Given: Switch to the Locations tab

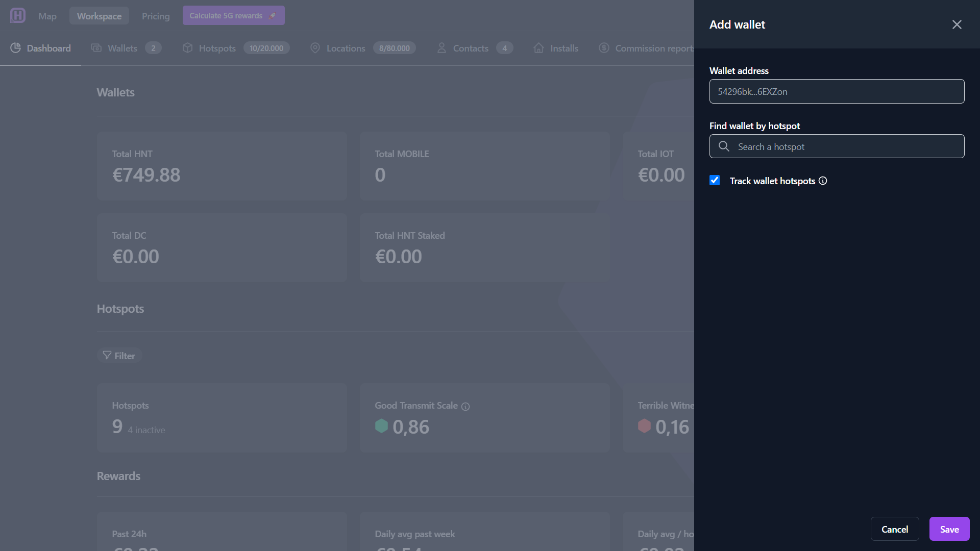Looking at the screenshot, I should [x=363, y=48].
